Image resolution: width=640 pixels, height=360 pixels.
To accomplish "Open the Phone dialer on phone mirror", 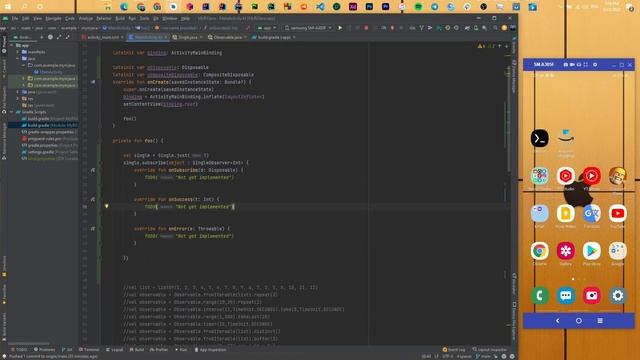I will tap(540, 296).
